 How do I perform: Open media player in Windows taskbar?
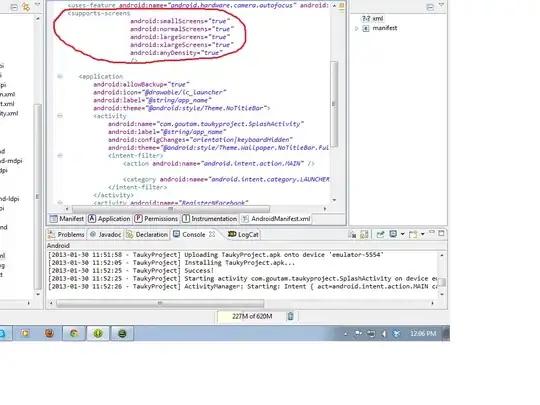(x=25, y=333)
